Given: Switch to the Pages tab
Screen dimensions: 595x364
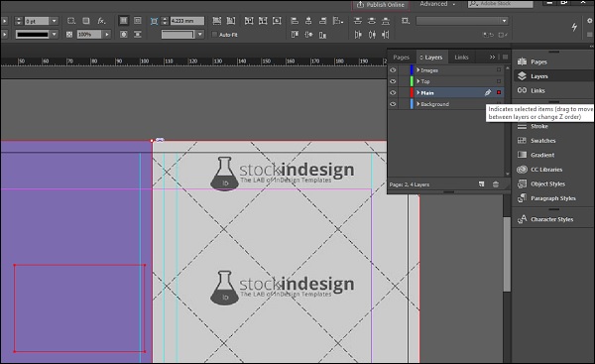Looking at the screenshot, I should click(401, 57).
